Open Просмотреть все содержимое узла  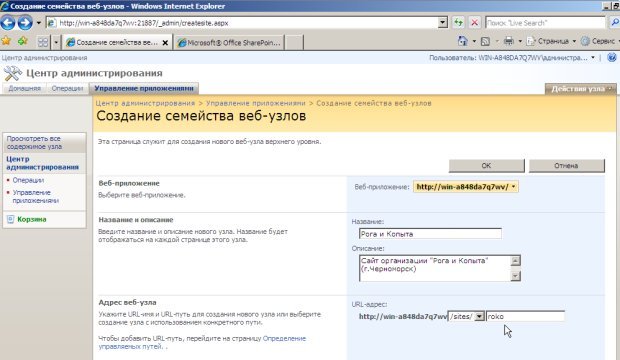[x=34, y=142]
